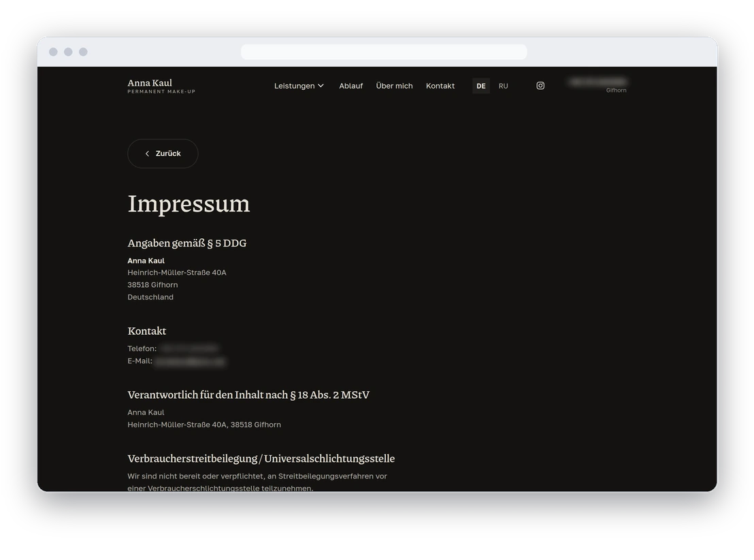Click the Anna Kaul Permanent Make-up logo
754x560 pixels.
[161, 86]
